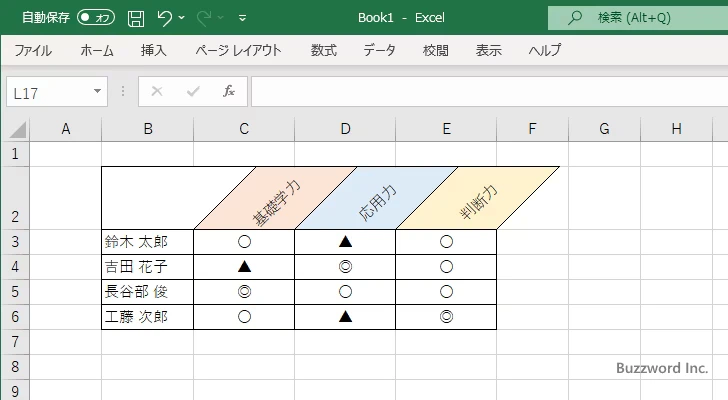Open the 校閲 ribbon tab

tap(436, 50)
